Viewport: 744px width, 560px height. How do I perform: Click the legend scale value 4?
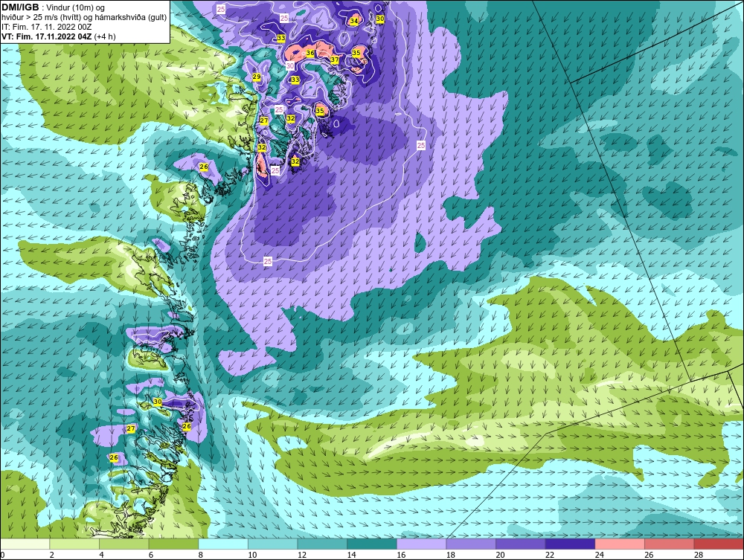101,555
